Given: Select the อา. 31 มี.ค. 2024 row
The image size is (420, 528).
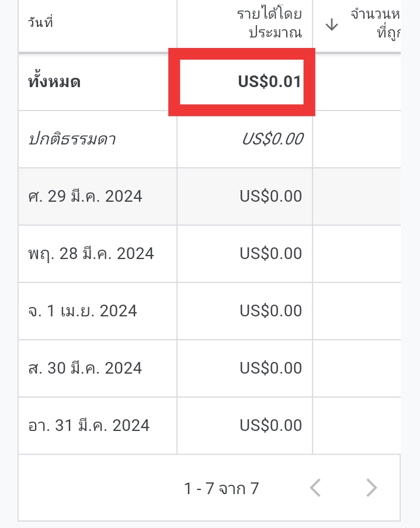Looking at the screenshot, I should pos(89,426).
